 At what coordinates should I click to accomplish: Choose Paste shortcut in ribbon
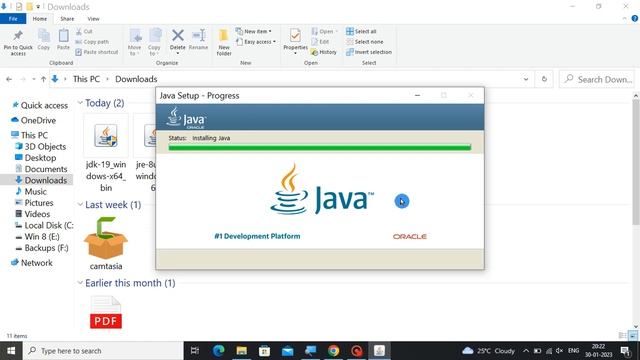97,52
